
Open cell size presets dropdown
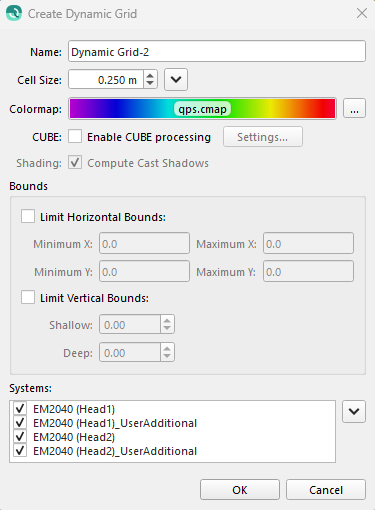pyautogui.click(x=176, y=79)
